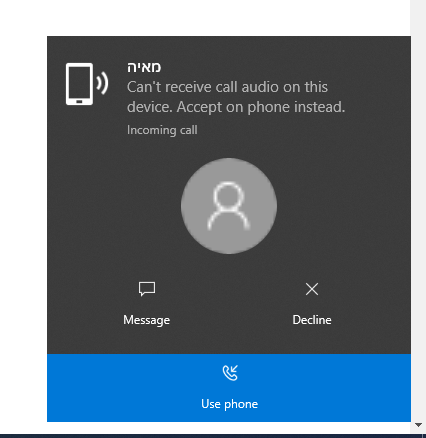Choose the Message label to reply by text
The width and height of the screenshot is (426, 438).
tap(147, 320)
